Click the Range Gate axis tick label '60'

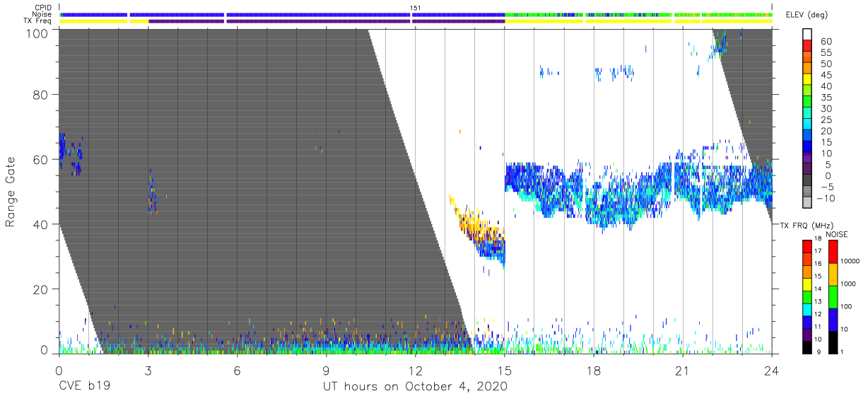(40, 160)
